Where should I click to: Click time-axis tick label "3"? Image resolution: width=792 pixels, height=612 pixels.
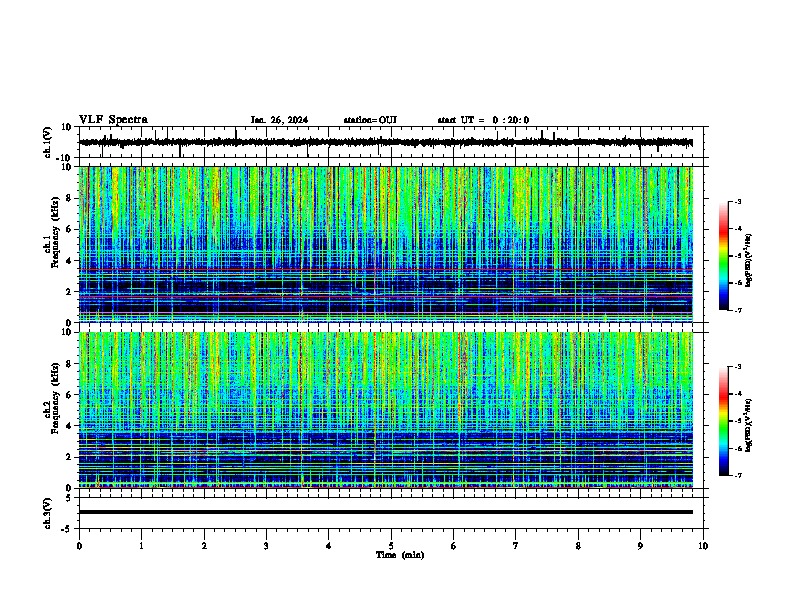266,546
